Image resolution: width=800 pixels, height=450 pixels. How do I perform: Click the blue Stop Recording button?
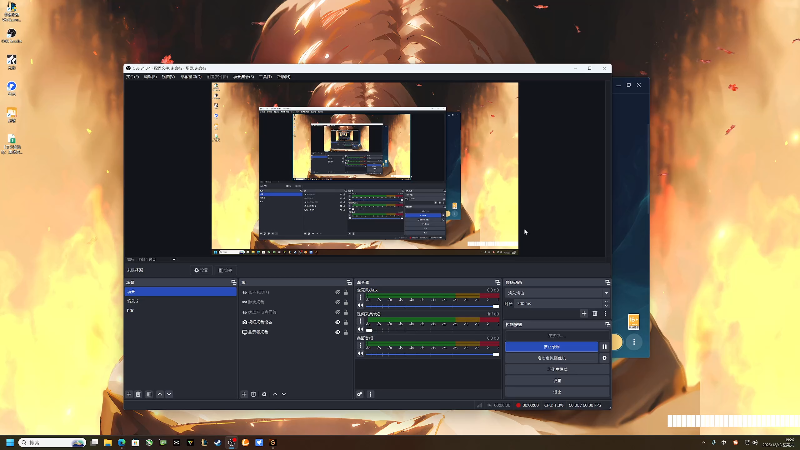552,347
